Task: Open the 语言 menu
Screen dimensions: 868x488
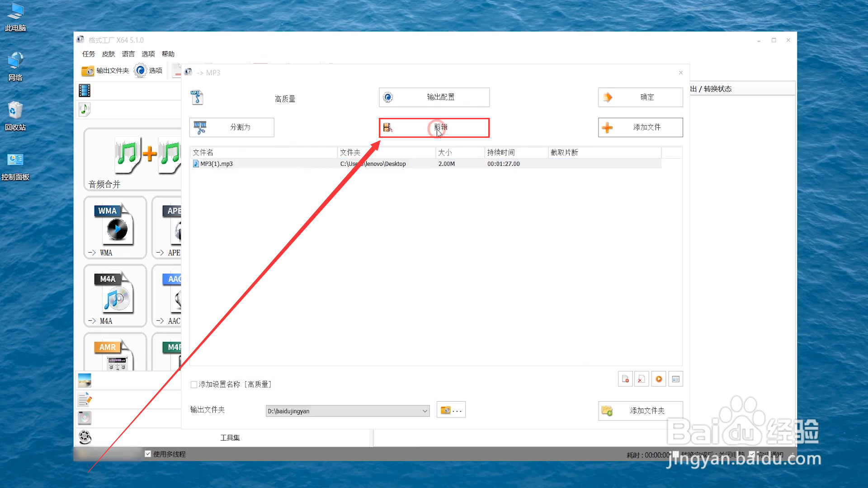Action: [x=128, y=54]
